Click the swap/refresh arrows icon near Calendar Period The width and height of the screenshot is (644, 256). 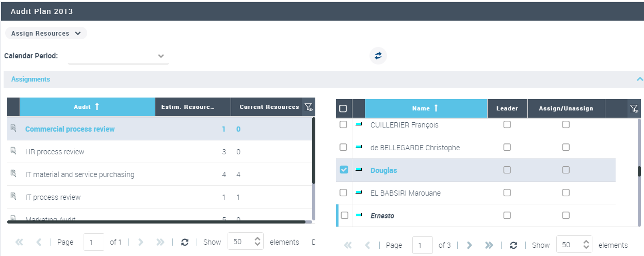(378, 56)
